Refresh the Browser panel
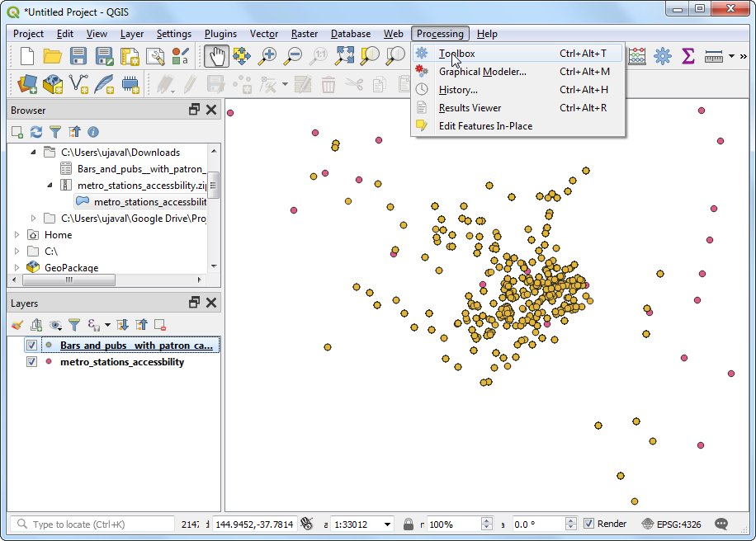This screenshot has width=756, height=541. 36,132
